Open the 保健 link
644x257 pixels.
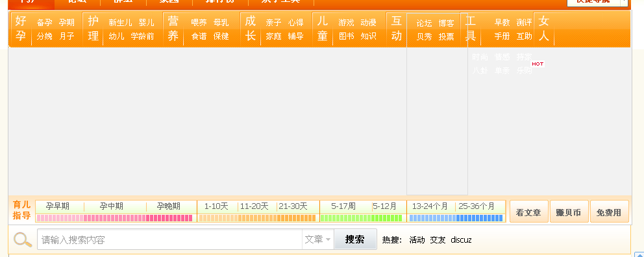click(x=221, y=36)
